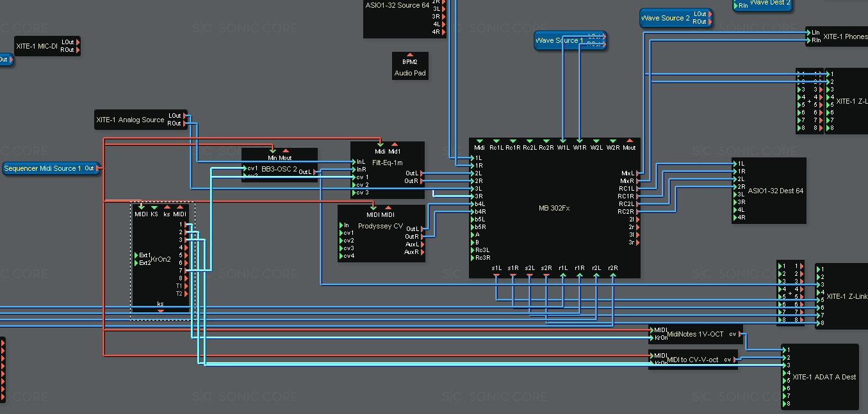The image size is (868, 414).
Task: Select the Wave Source 1 module
Action: pyautogui.click(x=559, y=40)
